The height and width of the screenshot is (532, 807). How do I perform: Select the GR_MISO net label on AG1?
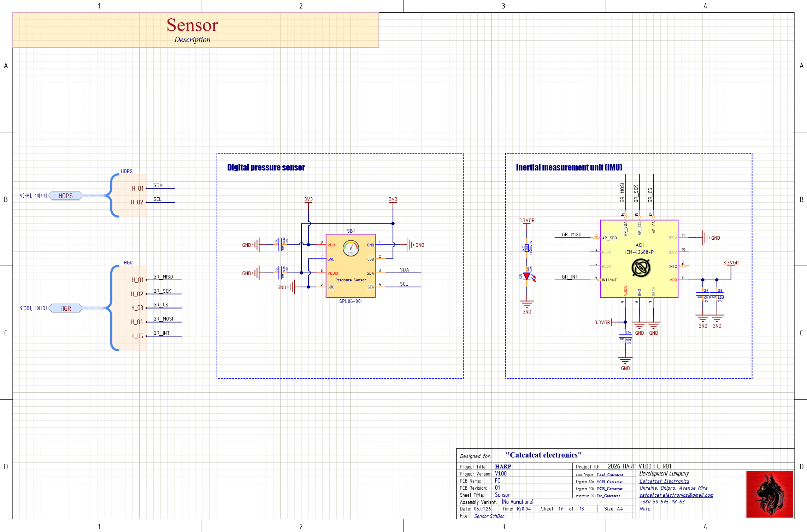tap(571, 234)
